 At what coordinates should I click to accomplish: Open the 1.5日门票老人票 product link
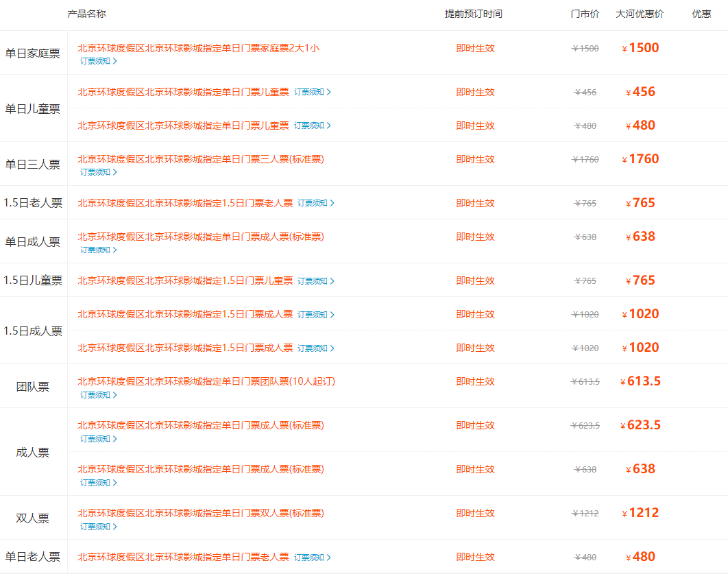[185, 203]
